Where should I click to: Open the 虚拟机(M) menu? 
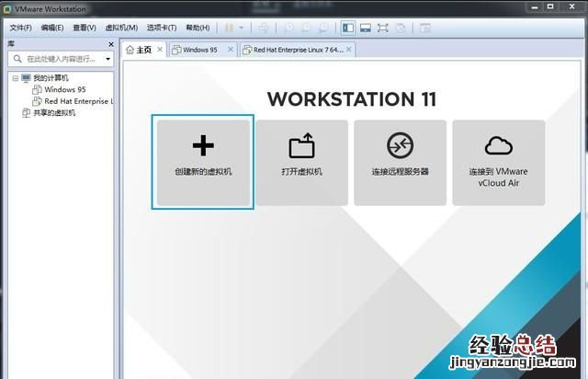pos(121,28)
